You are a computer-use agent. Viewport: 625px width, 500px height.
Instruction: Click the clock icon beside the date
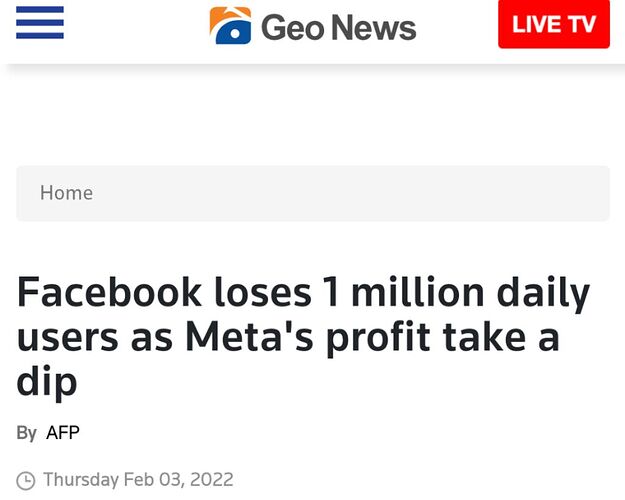coord(26,481)
